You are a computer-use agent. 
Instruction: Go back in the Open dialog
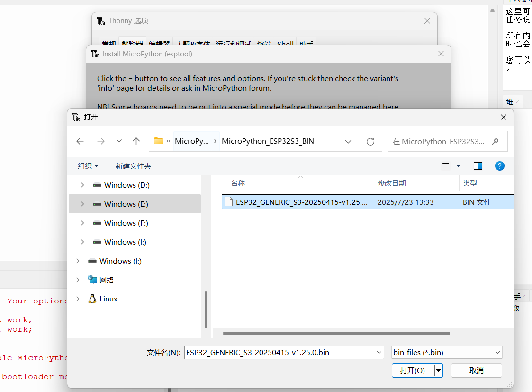pyautogui.click(x=80, y=141)
